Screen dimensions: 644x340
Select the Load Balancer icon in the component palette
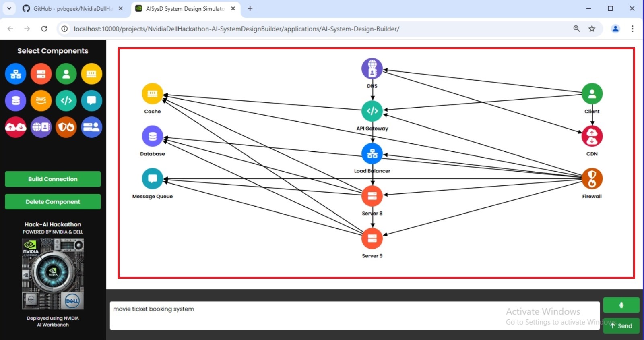pos(16,74)
